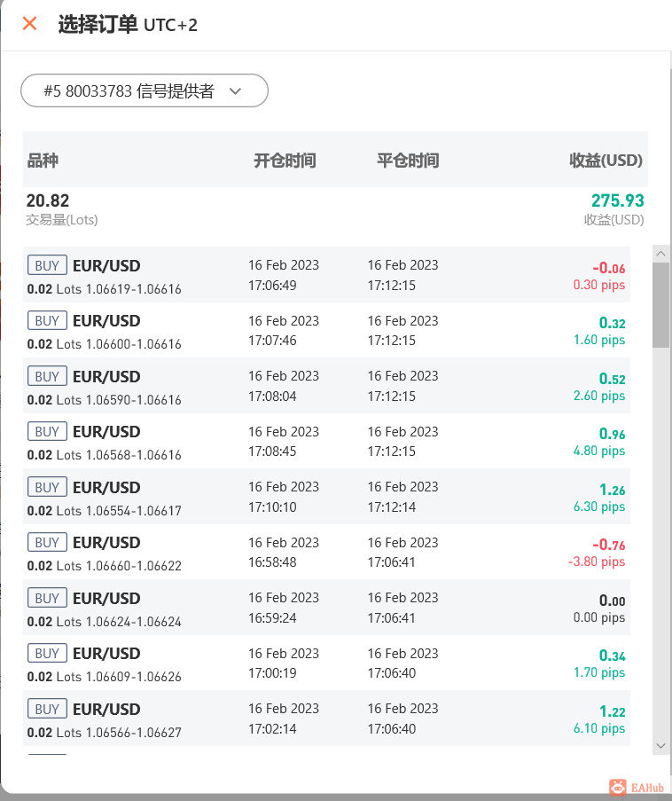The image size is (672, 801).
Task: Sort by 平仓时间 column header
Action: (408, 161)
